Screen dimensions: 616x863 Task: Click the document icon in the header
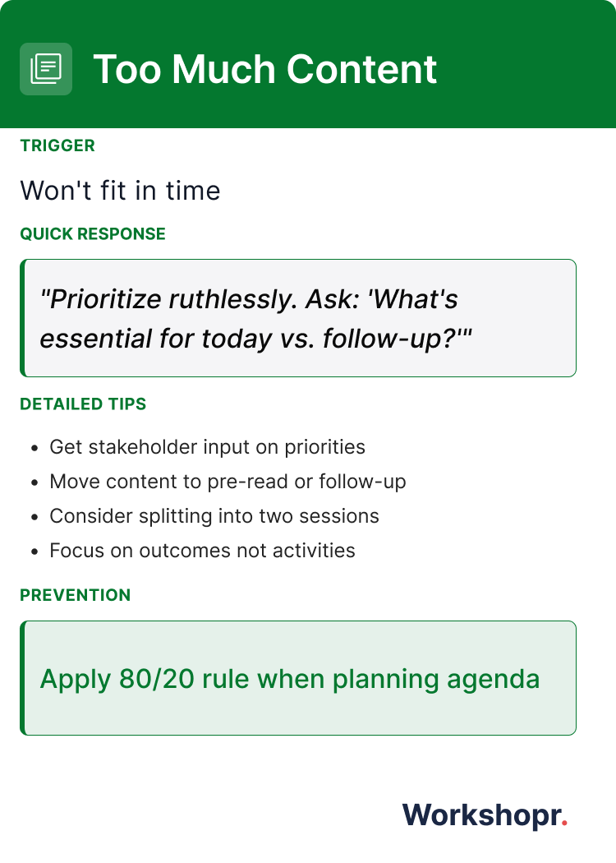(x=46, y=69)
